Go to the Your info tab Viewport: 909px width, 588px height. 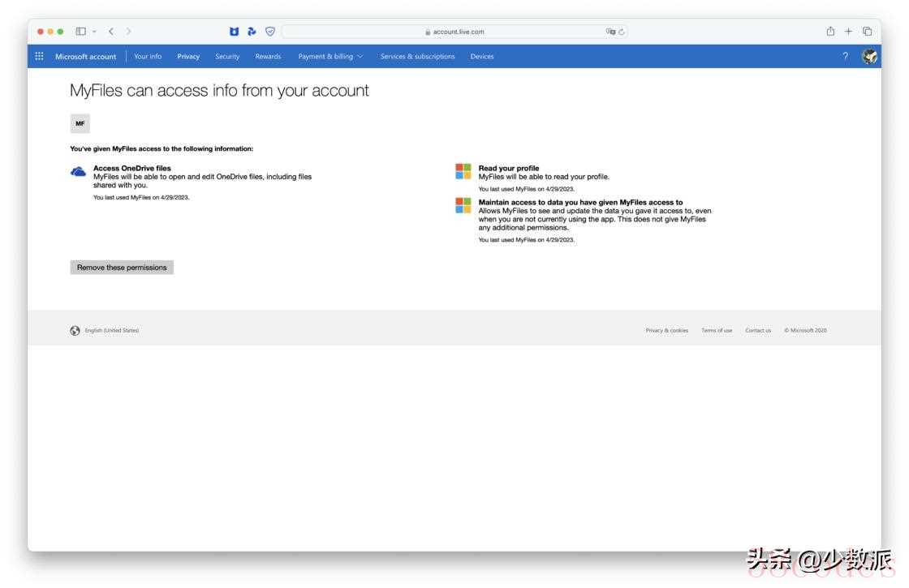(148, 56)
